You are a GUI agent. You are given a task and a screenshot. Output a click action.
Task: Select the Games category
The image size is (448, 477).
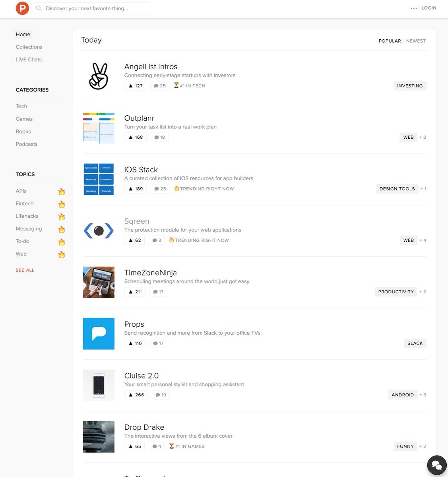point(24,119)
